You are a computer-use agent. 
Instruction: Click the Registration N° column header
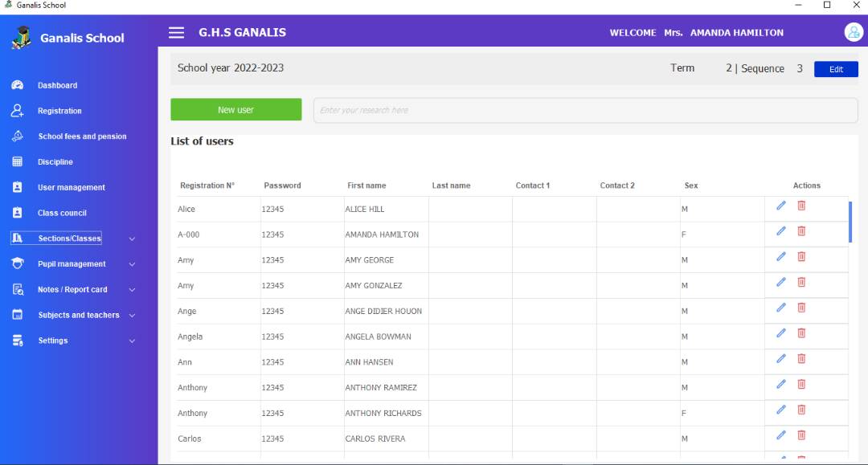coord(207,186)
